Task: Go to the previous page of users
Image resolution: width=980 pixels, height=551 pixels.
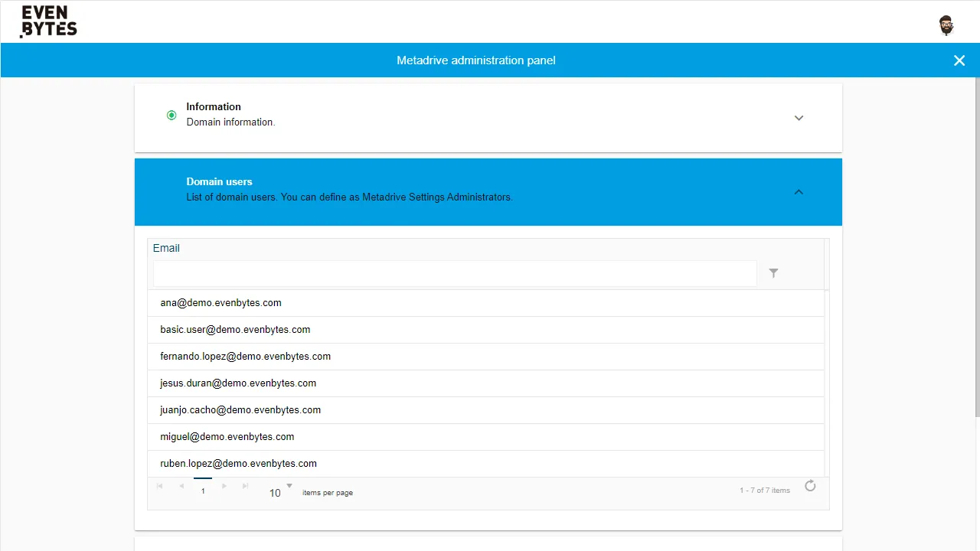Action: (x=181, y=486)
